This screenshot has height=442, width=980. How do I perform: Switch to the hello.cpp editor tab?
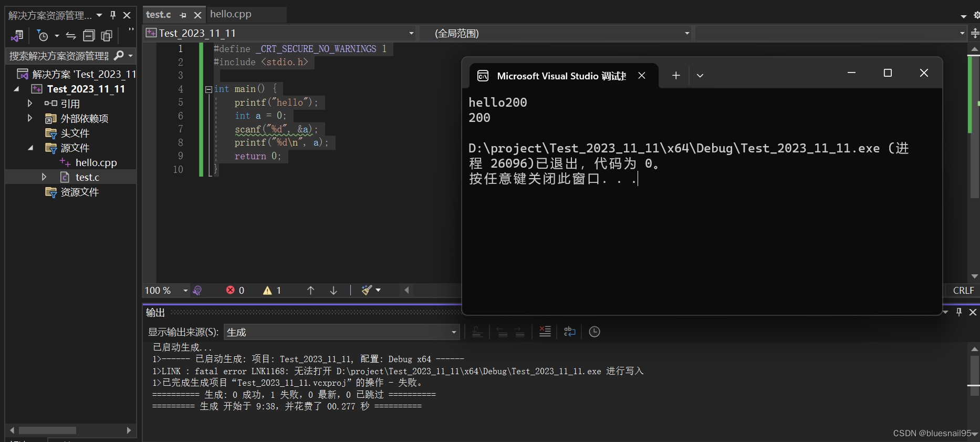click(x=231, y=14)
